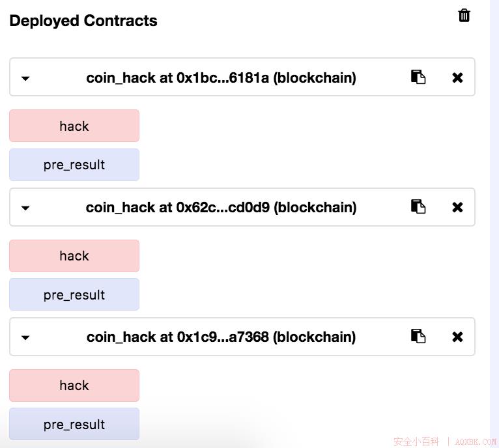Collapse the 0x62c...cd0d9 contract section
This screenshot has height=448, width=499.
click(x=25, y=208)
